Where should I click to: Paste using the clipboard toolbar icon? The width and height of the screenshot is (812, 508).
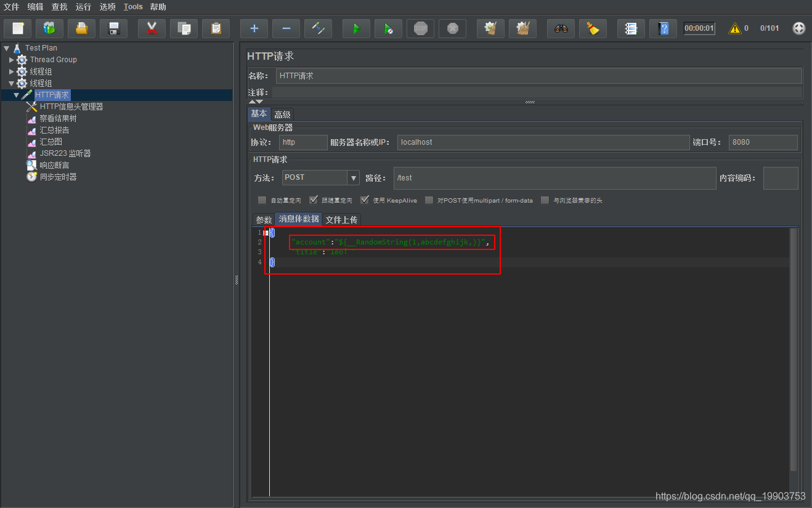click(x=216, y=28)
